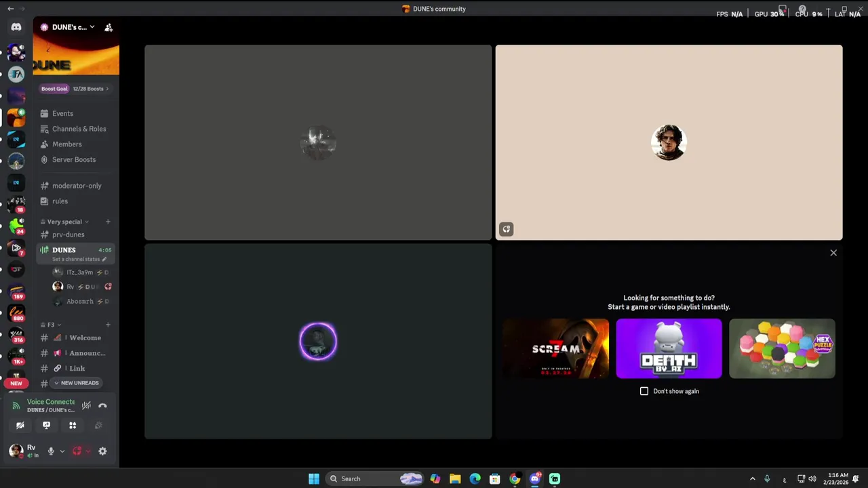This screenshot has height=488, width=868.
Task: Open server icon with 159 badge
Action: click(16, 291)
